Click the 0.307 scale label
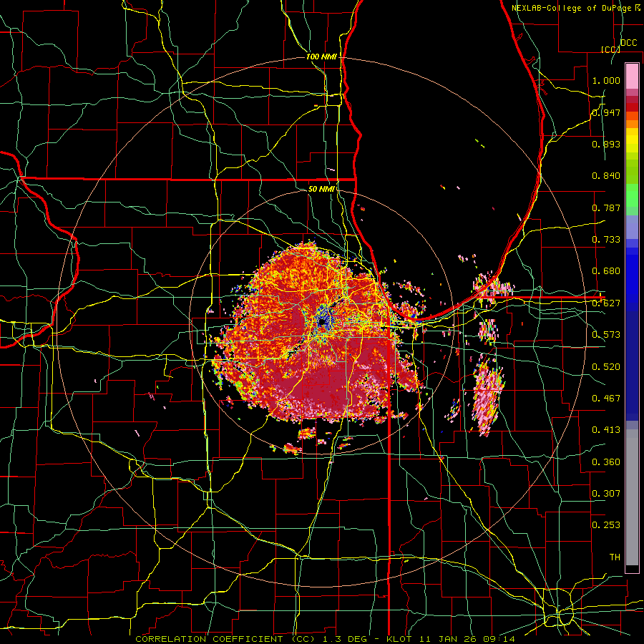The image size is (644, 644). click(606, 494)
